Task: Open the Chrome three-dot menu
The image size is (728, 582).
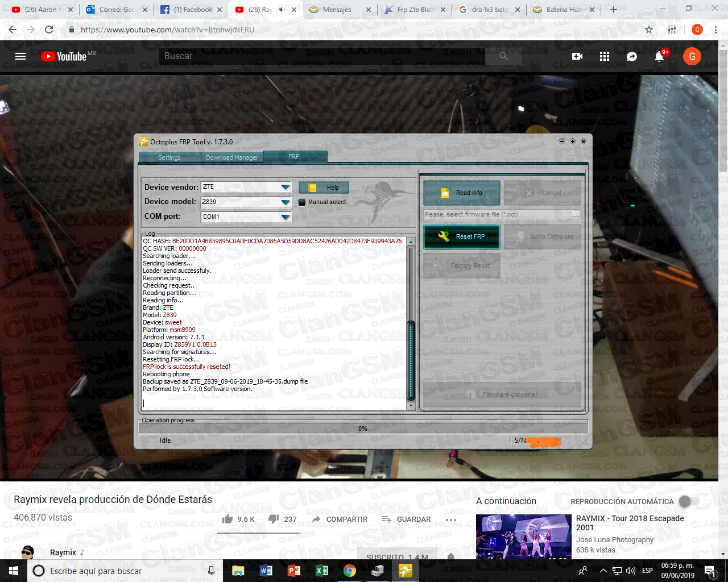Action: click(x=715, y=30)
